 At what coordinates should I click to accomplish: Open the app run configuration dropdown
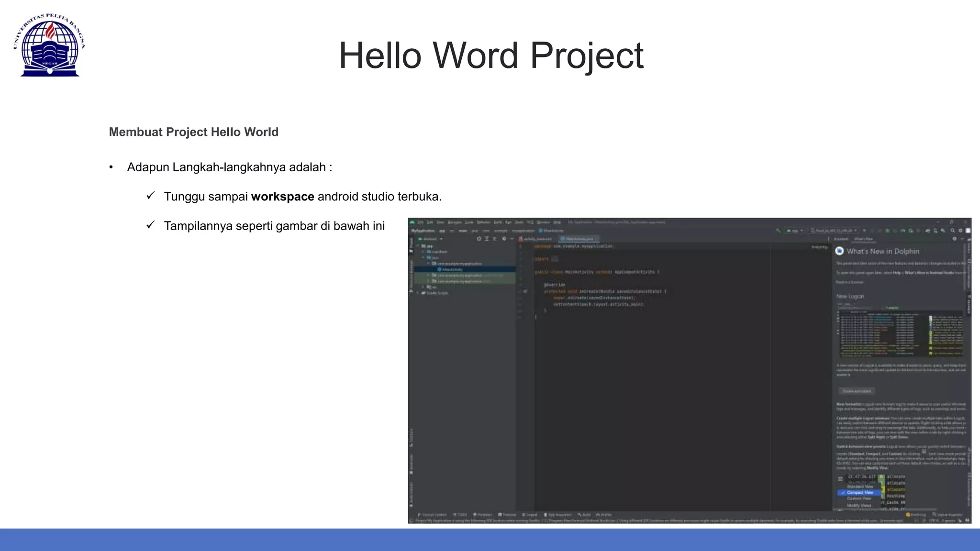[x=794, y=231]
